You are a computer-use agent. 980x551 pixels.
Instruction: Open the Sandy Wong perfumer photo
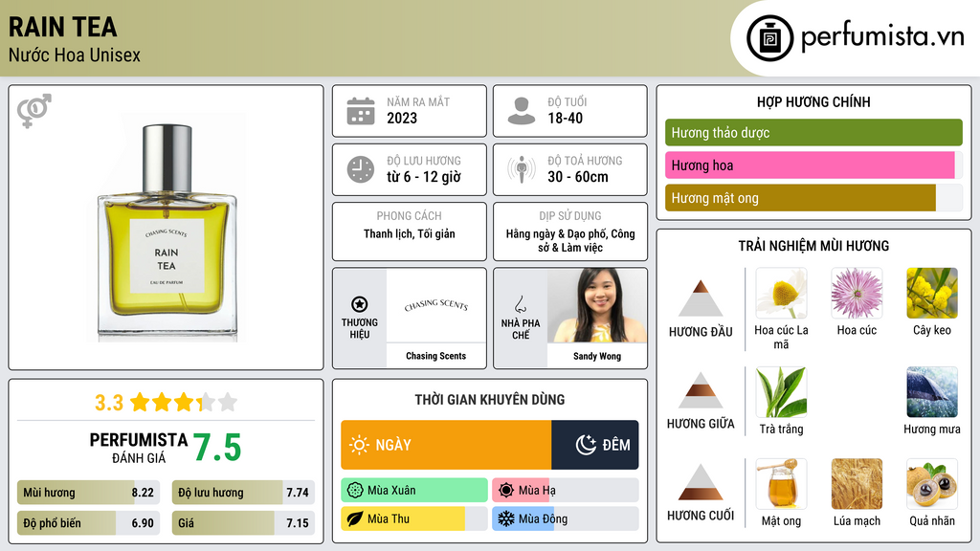click(597, 305)
